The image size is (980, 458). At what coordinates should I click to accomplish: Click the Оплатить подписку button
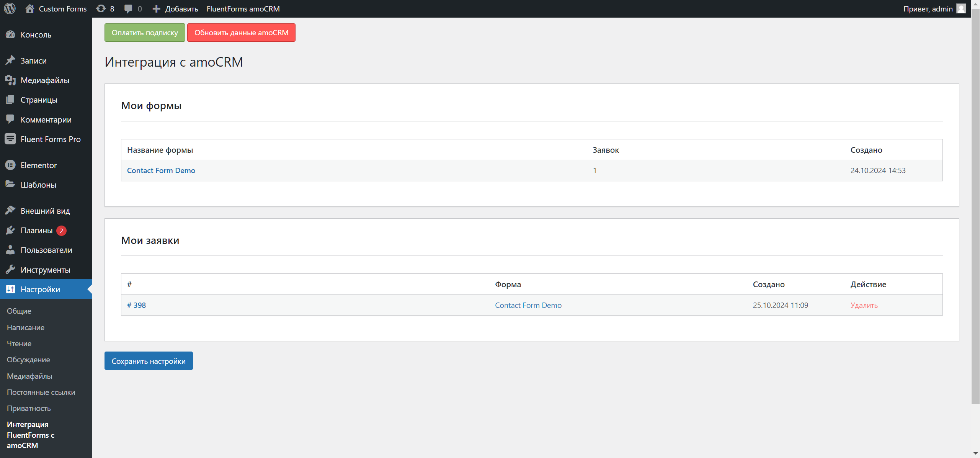point(144,33)
